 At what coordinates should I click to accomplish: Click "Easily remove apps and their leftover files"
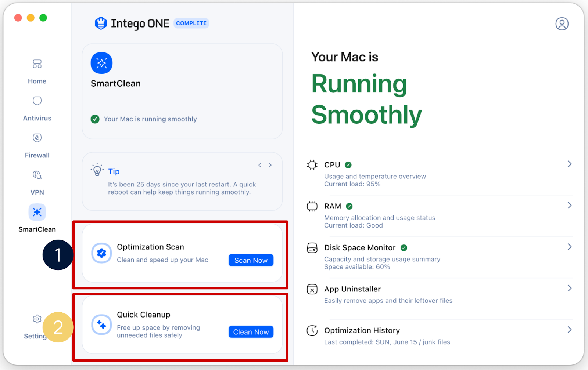pos(388,301)
